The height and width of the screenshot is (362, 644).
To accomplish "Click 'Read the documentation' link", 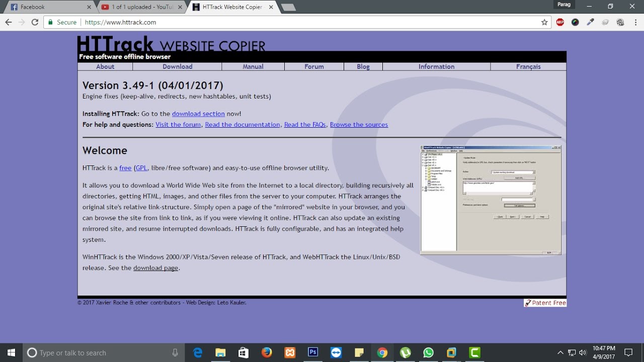I will 243,125.
